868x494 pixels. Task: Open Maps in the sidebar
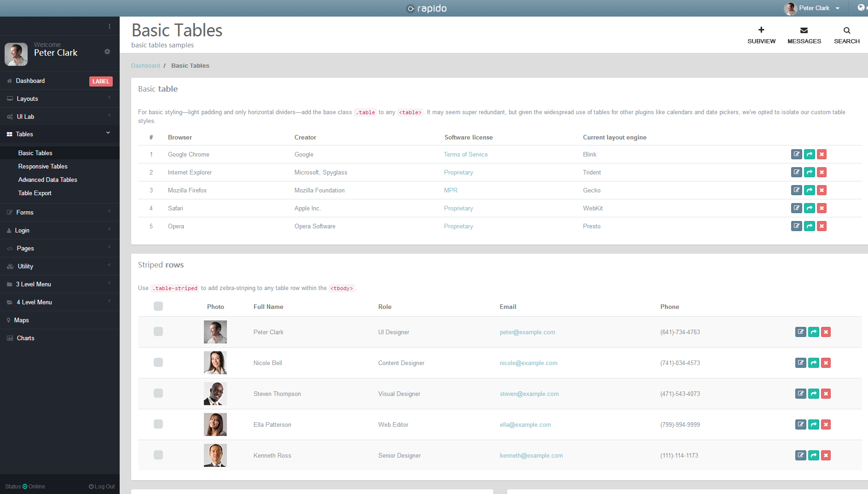[60, 320]
